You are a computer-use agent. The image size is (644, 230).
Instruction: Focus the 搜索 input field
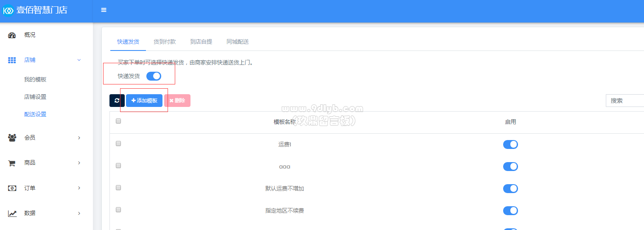(625, 101)
